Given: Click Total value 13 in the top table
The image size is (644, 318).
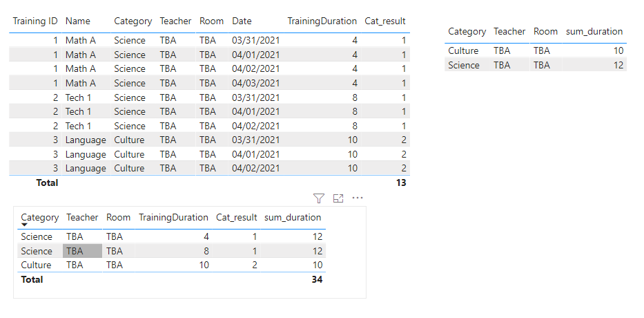Looking at the screenshot, I should pos(401,183).
